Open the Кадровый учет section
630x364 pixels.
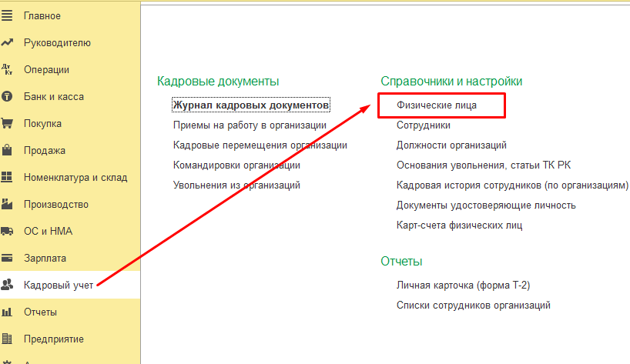pyautogui.click(x=58, y=286)
